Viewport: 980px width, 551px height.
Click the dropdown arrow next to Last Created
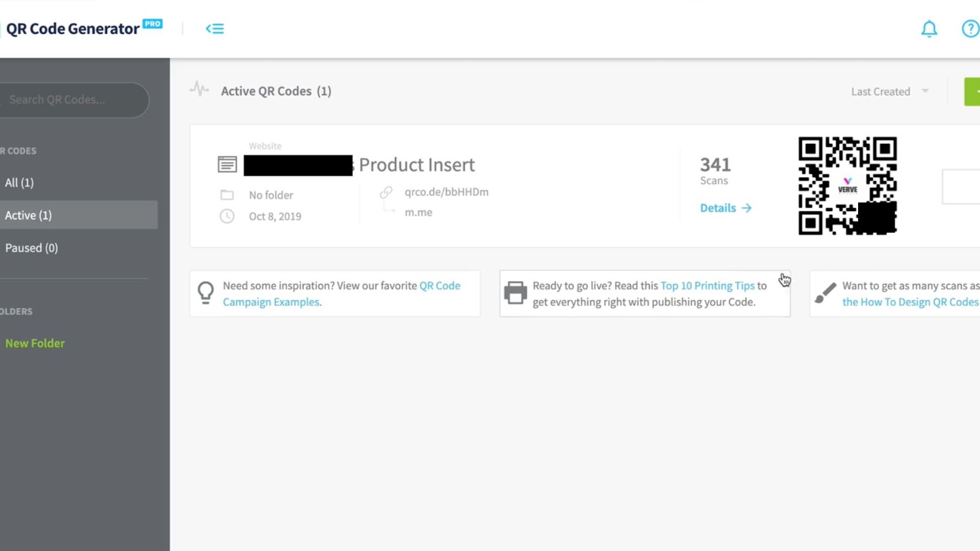[925, 91]
